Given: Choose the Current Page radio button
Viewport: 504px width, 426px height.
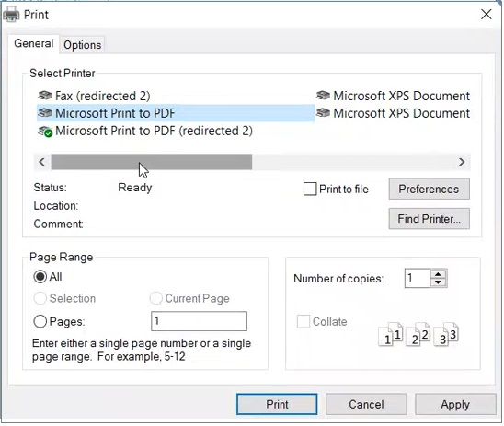Looking at the screenshot, I should 156,298.
